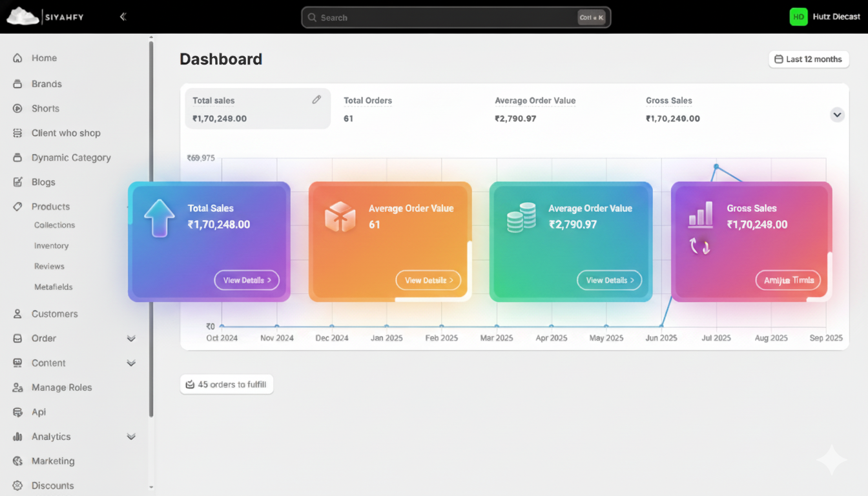Click the SIYAHFY cloud logo
The image size is (868, 496).
(22, 16)
